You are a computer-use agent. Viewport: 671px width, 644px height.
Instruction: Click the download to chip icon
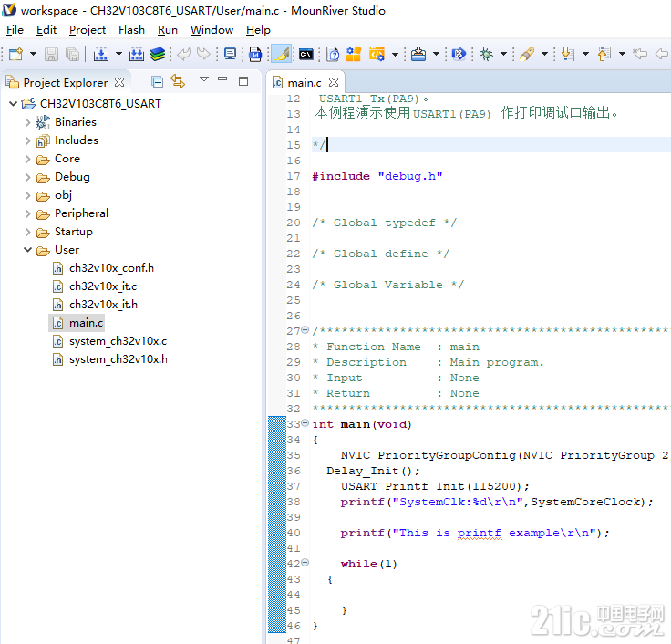click(418, 54)
